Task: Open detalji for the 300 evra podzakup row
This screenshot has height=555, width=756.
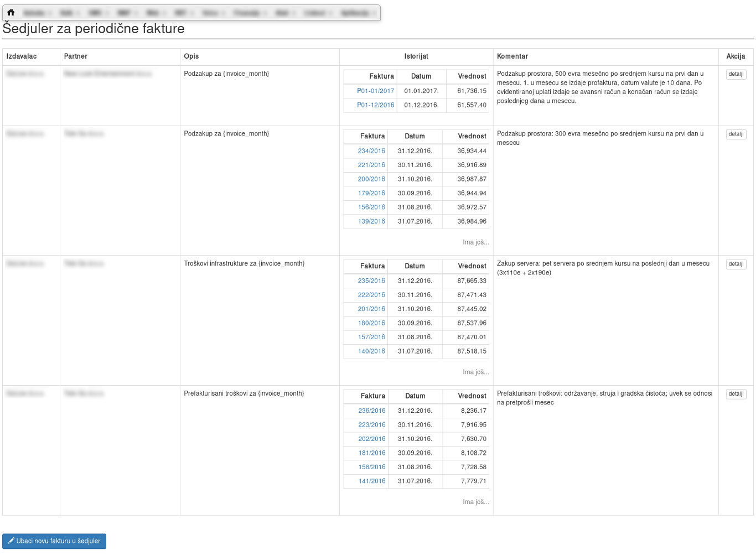Action: pyautogui.click(x=736, y=134)
